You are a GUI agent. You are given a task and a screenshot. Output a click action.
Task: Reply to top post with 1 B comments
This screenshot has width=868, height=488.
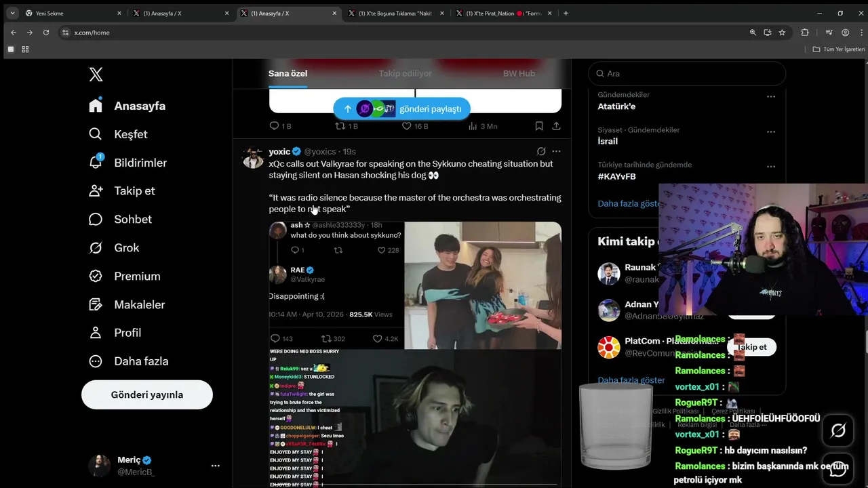click(280, 126)
